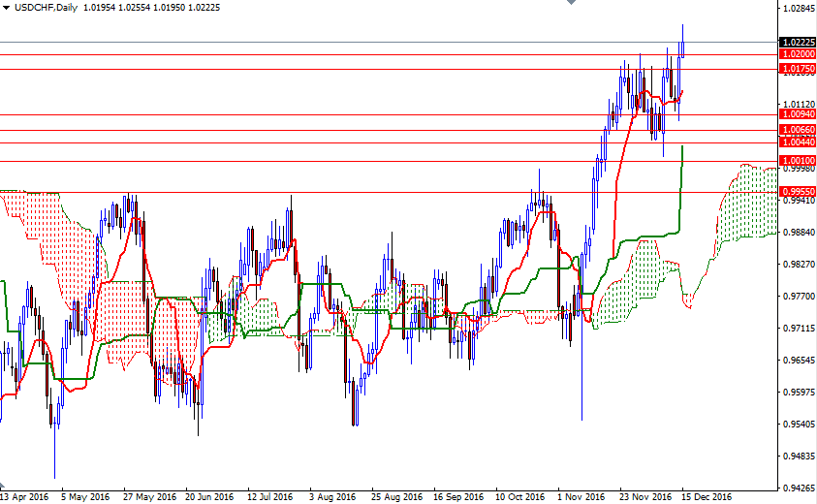Click the 10 Oct 2016 date label

pos(519,496)
